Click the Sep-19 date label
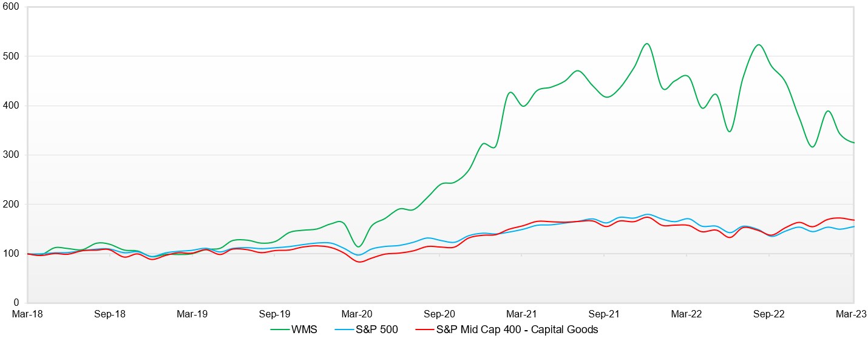Image resolution: width=868 pixels, height=338 pixels. click(x=275, y=314)
